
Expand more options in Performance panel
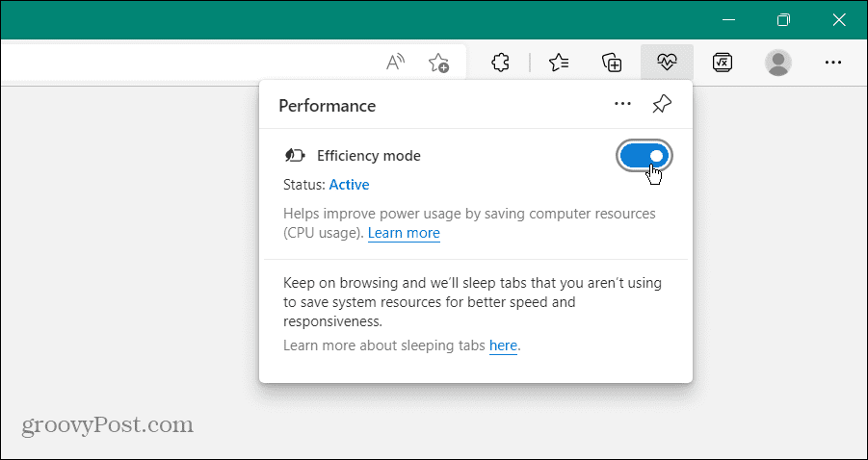622,105
